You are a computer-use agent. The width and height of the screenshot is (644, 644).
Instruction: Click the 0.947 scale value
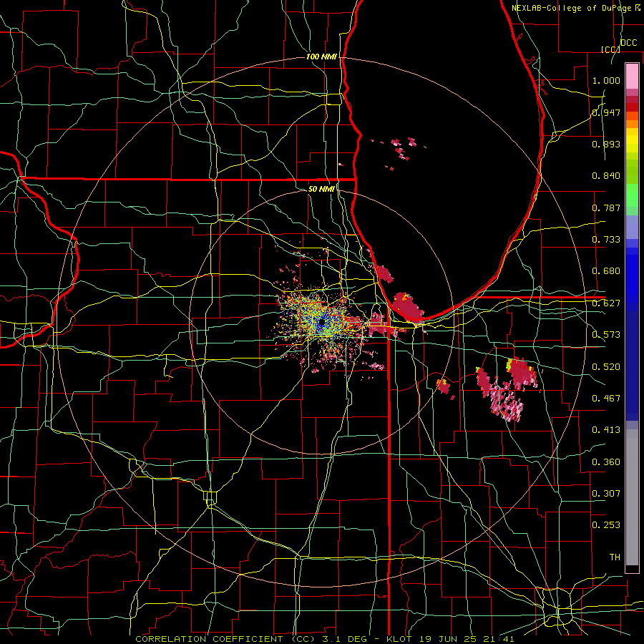point(606,112)
